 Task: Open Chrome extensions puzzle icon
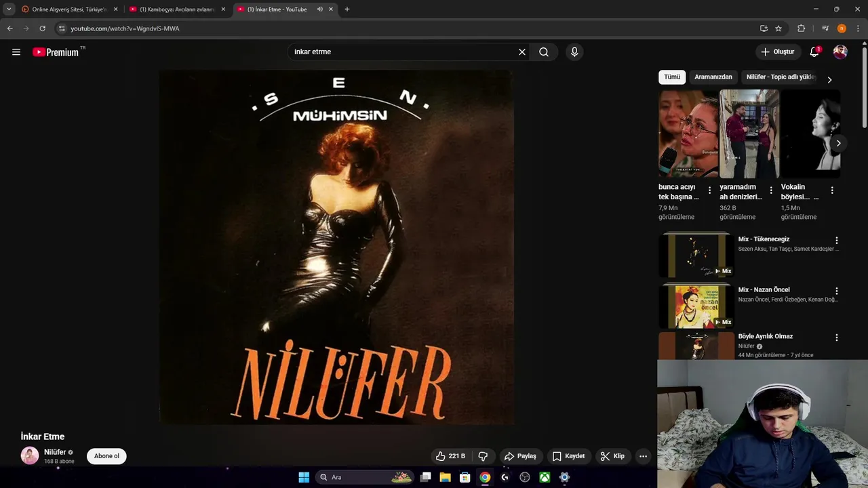pyautogui.click(x=801, y=28)
